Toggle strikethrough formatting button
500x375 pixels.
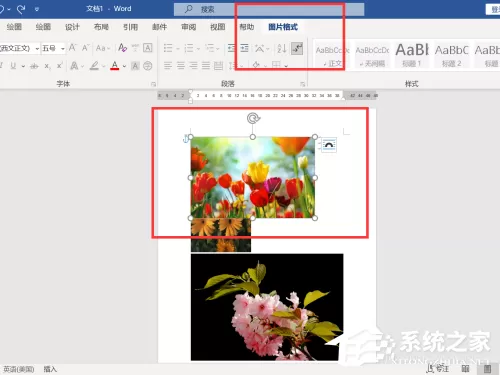(34, 66)
